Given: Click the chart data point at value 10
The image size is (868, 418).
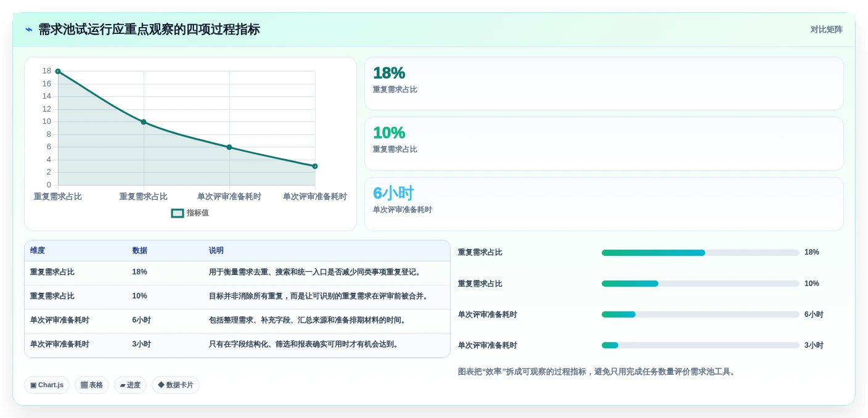Looking at the screenshot, I should 144,122.
